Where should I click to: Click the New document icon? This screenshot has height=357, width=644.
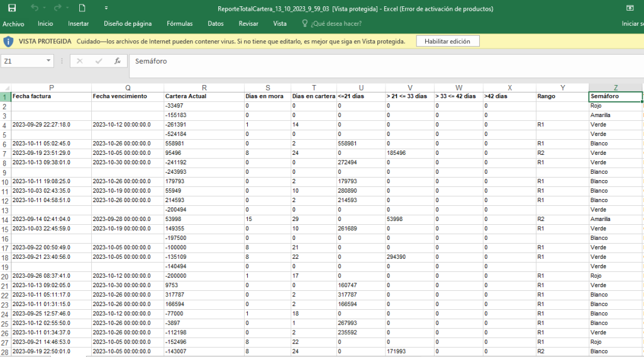click(x=82, y=9)
